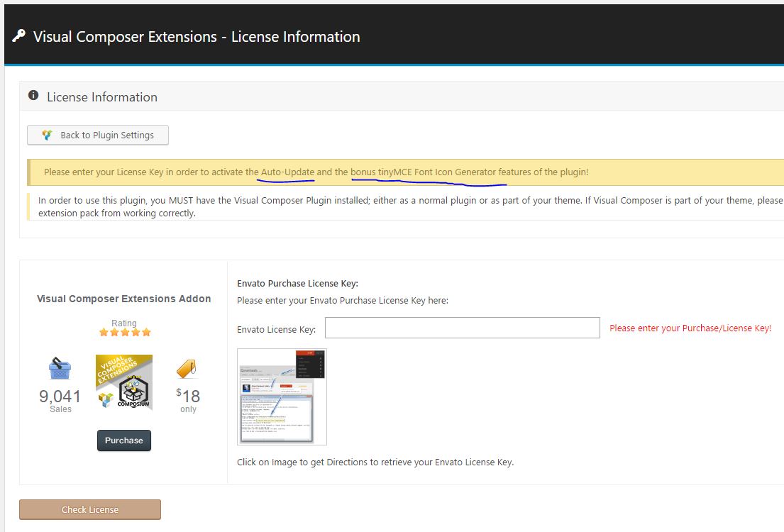Click the info icon beside License Information
The height and width of the screenshot is (532, 784).
click(x=33, y=96)
